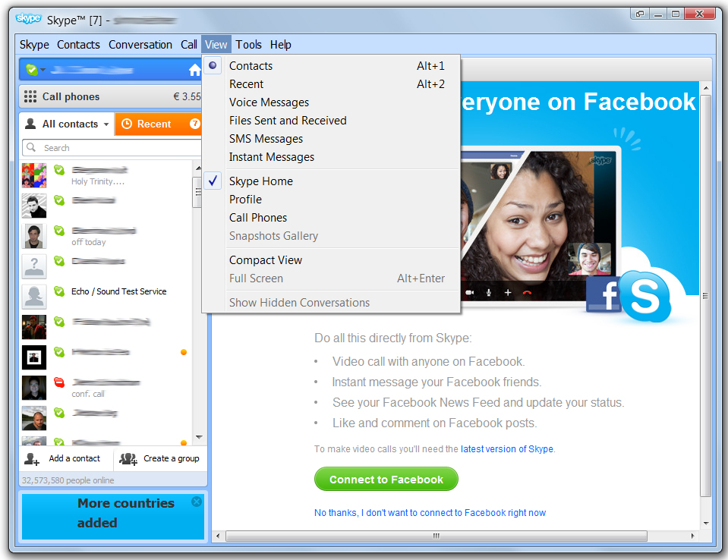Click the orange unread count badge on Recent

pyautogui.click(x=195, y=124)
